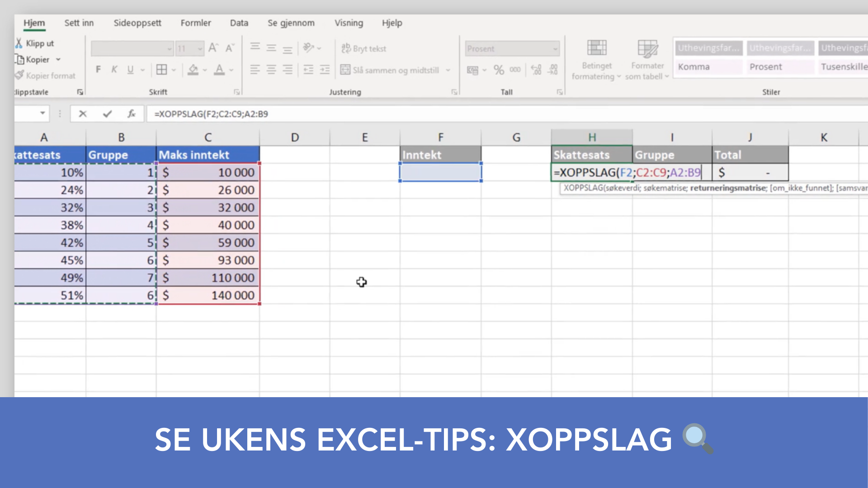Switch to the Formler tab

[x=195, y=23]
